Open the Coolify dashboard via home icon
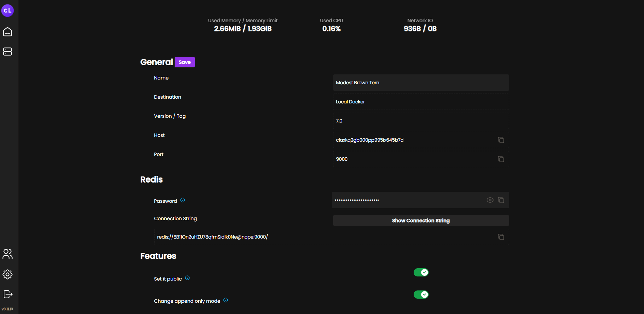The height and width of the screenshot is (314, 644). click(x=8, y=32)
